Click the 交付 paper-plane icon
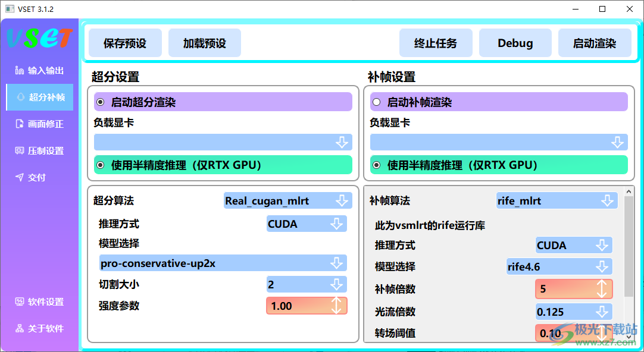The height and width of the screenshot is (352, 644). tap(19, 177)
